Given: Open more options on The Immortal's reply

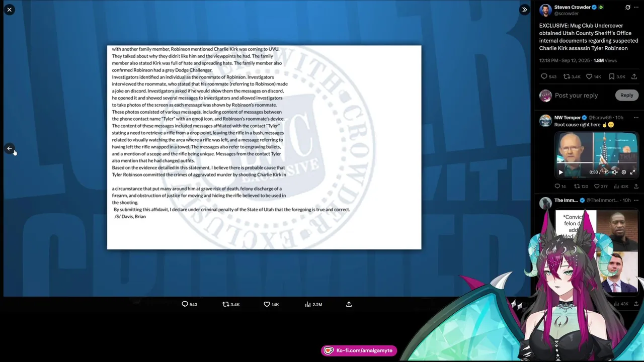Looking at the screenshot, I should [636, 200].
